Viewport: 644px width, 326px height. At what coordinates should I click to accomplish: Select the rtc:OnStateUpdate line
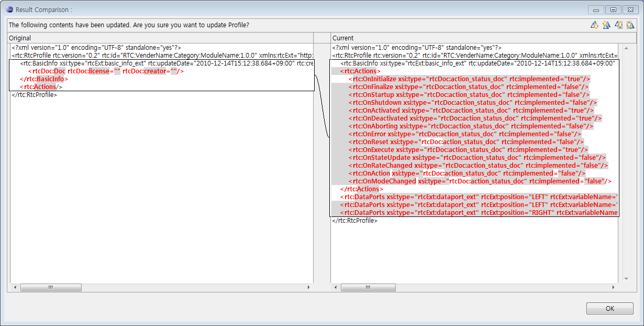[x=477, y=158]
